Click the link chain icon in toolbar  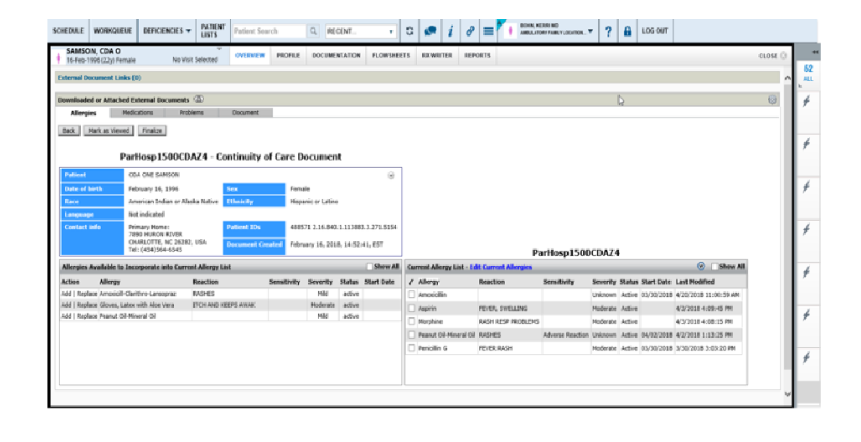(469, 32)
